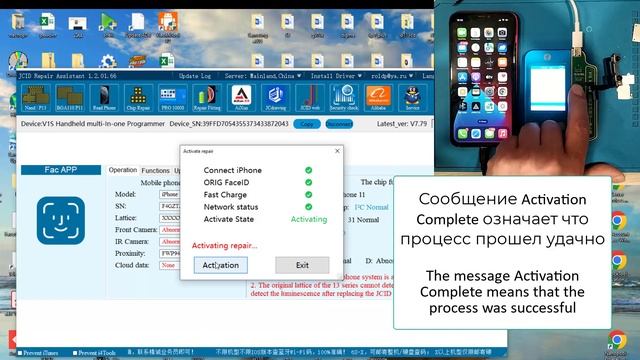Open the top-row Excel desktop file
The height and width of the screenshot is (360, 640).
(x=47, y=24)
